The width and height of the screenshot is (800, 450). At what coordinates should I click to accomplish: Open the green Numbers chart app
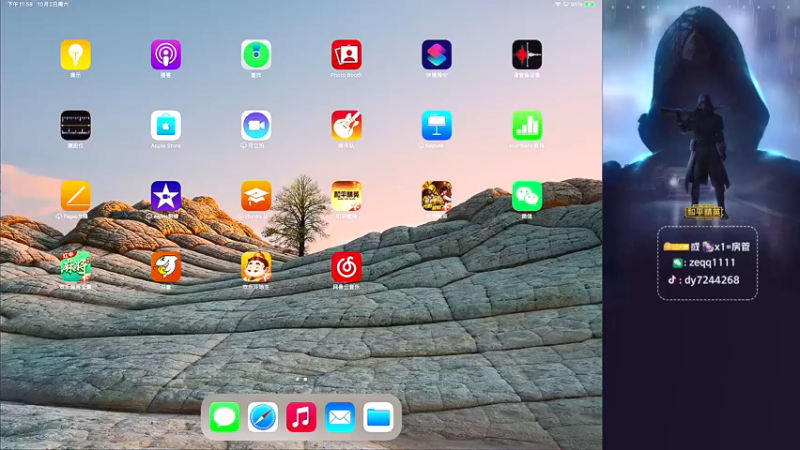point(527,125)
